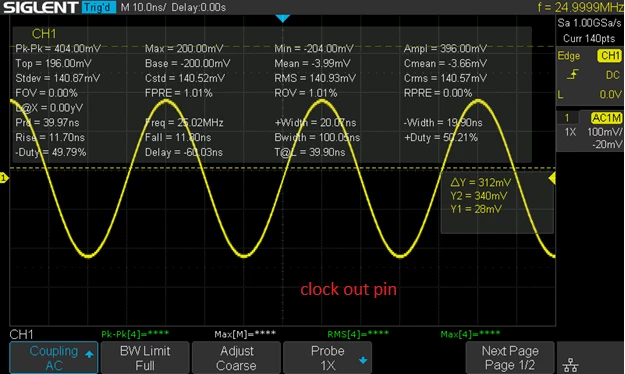
Task: Click the network LAN status icon
Action: coord(571,364)
